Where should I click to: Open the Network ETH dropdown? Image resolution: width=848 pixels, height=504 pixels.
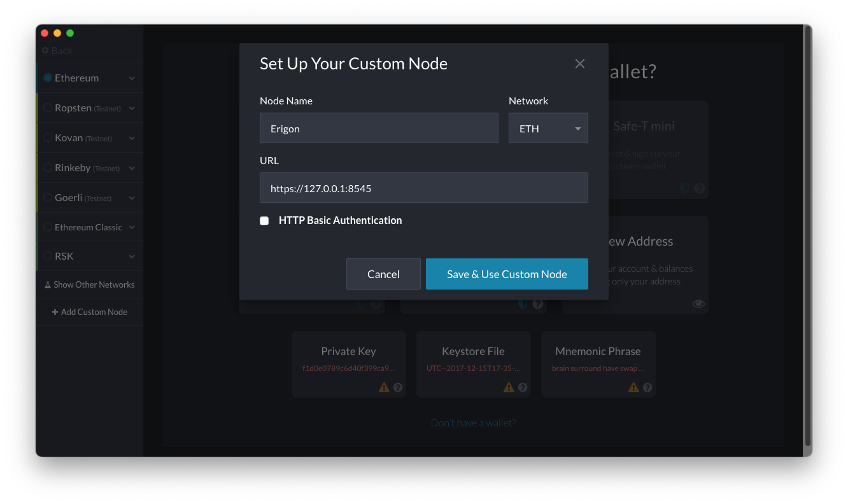548,129
